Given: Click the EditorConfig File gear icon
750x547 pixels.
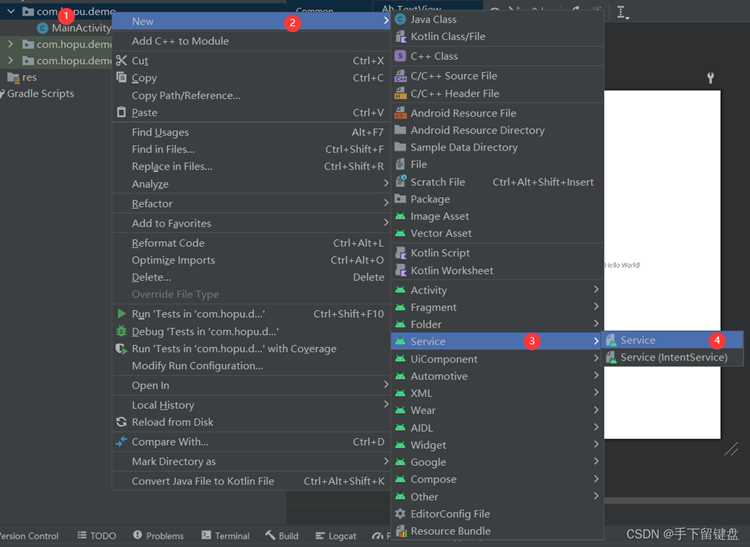Looking at the screenshot, I should coord(400,514).
